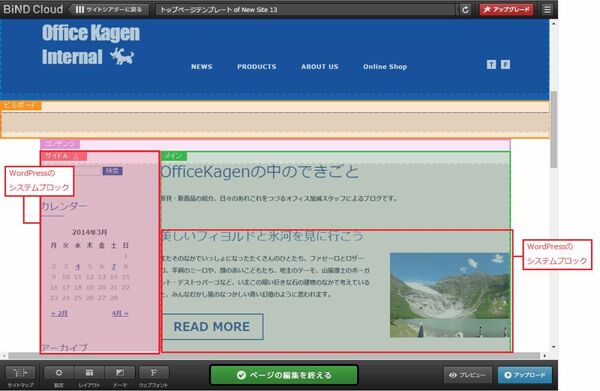The width and height of the screenshot is (600, 391).
Task: Select the ビルボード area label
Action: tap(21, 105)
